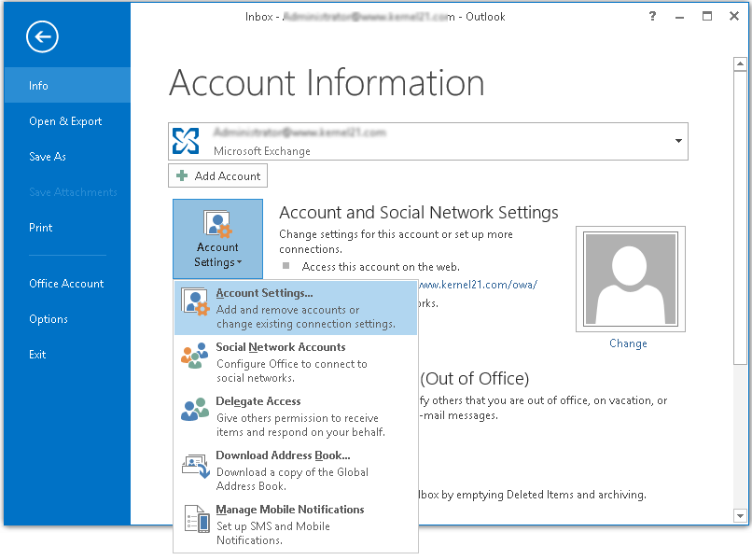Click the Change photo link

pos(628,343)
